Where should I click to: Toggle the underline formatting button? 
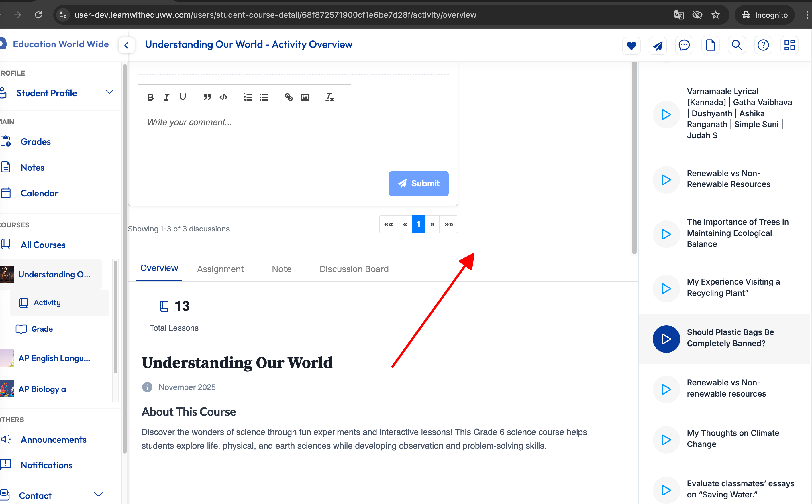[x=183, y=97]
